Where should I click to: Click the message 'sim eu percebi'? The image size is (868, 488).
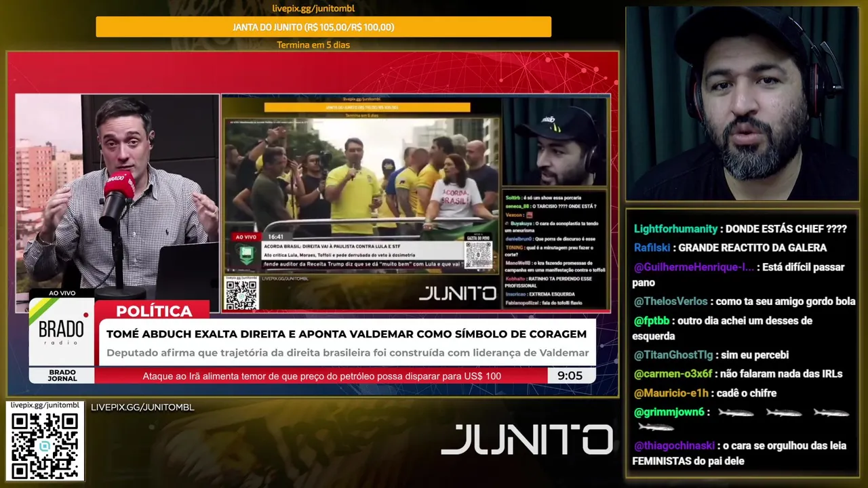click(x=753, y=355)
